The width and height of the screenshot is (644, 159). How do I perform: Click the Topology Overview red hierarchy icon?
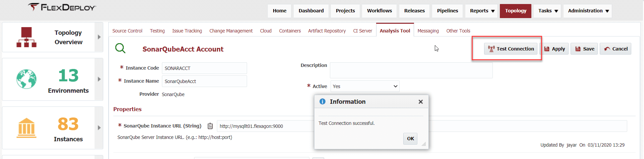(26, 37)
